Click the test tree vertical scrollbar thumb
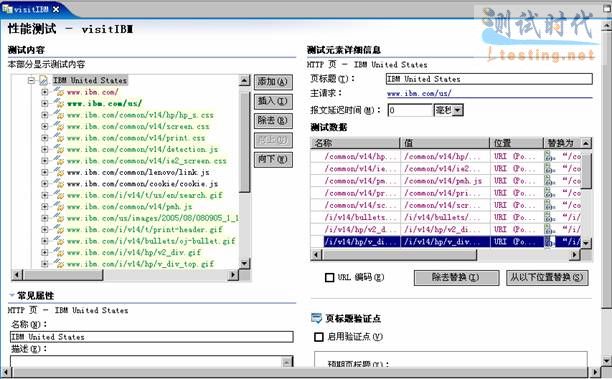Image resolution: width=612 pixels, height=379 pixels. [244, 141]
